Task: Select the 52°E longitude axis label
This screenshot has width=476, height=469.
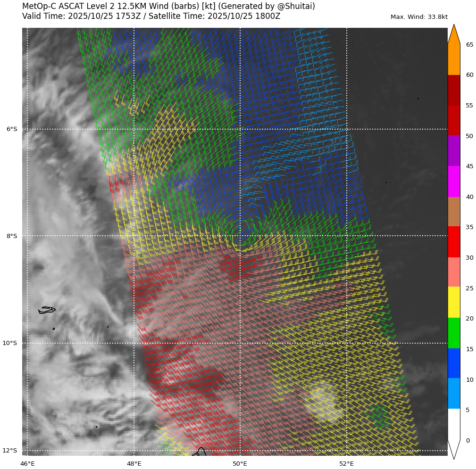Action: [x=347, y=464]
